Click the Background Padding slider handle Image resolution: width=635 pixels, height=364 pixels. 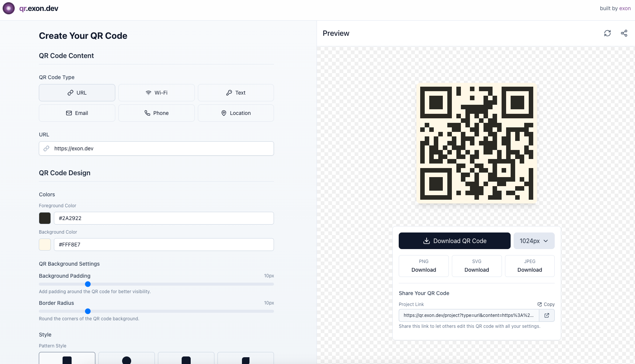coord(88,284)
